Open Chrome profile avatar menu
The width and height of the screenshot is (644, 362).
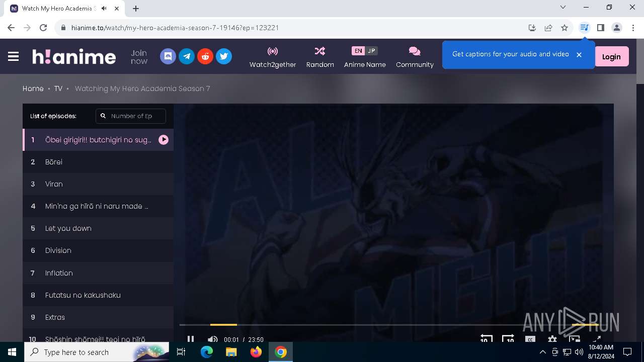[x=617, y=28]
